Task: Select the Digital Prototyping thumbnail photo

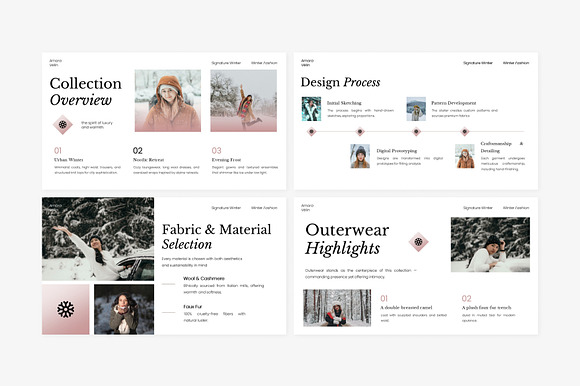Action: pos(360,156)
